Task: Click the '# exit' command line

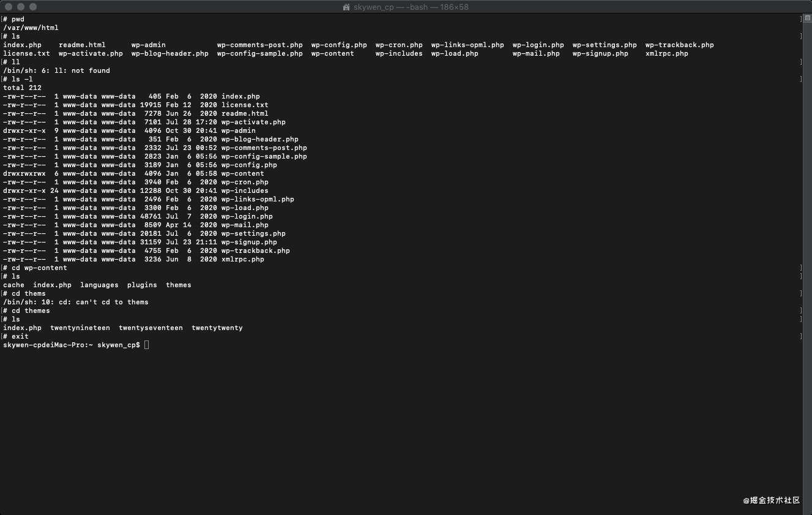Action: click(16, 336)
